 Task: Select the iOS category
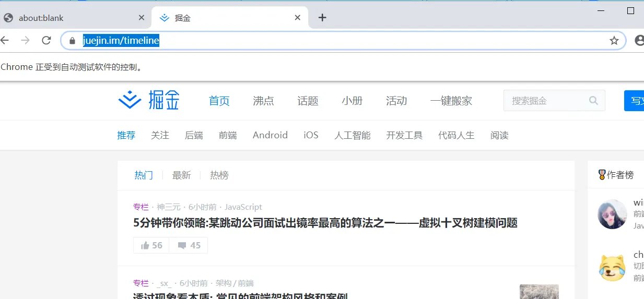pos(311,135)
